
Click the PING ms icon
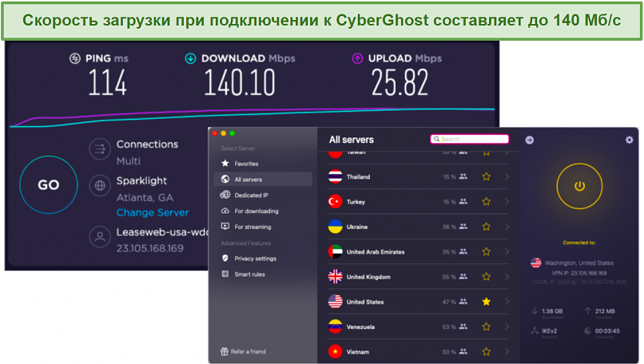tap(75, 58)
